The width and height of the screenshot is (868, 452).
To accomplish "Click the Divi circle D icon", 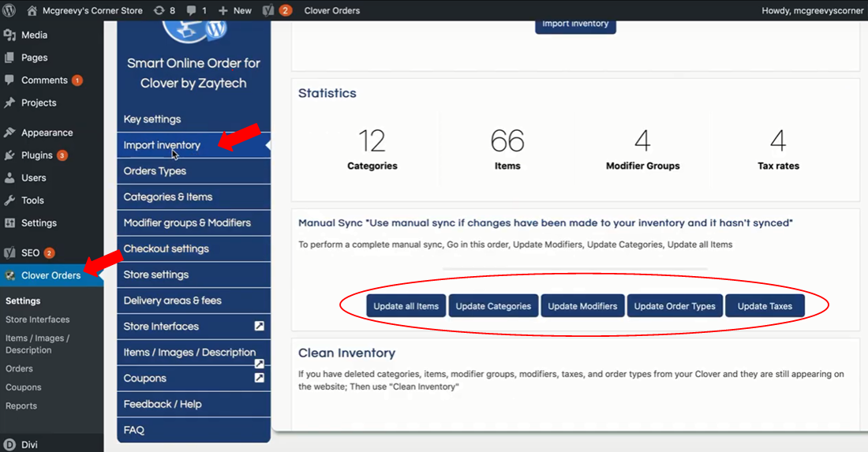I will tap(9, 445).
